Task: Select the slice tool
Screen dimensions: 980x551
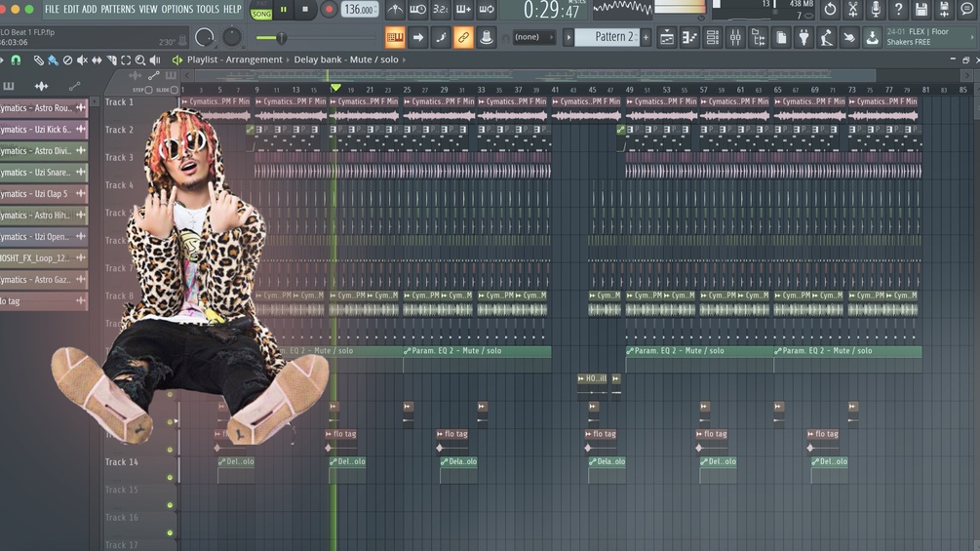Action: pos(111,59)
